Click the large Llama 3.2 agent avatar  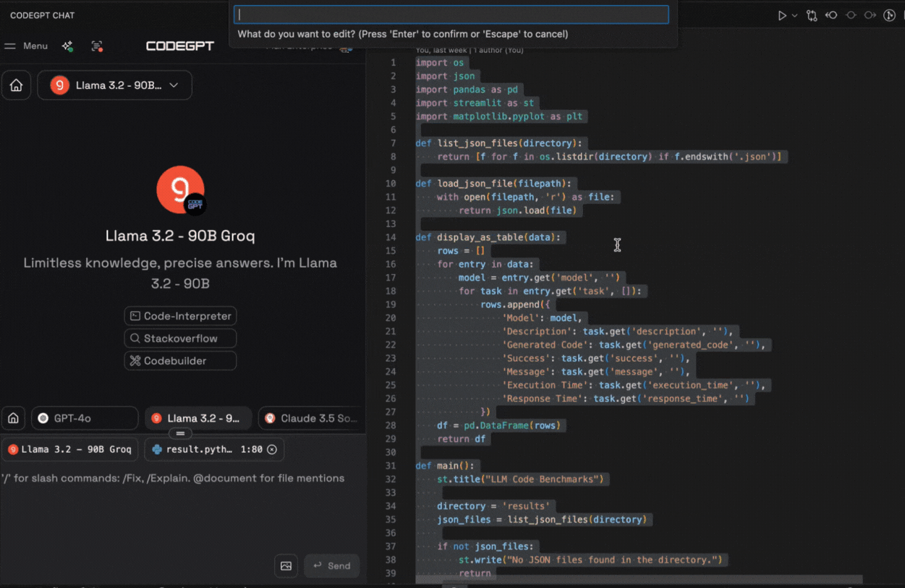pyautogui.click(x=180, y=189)
